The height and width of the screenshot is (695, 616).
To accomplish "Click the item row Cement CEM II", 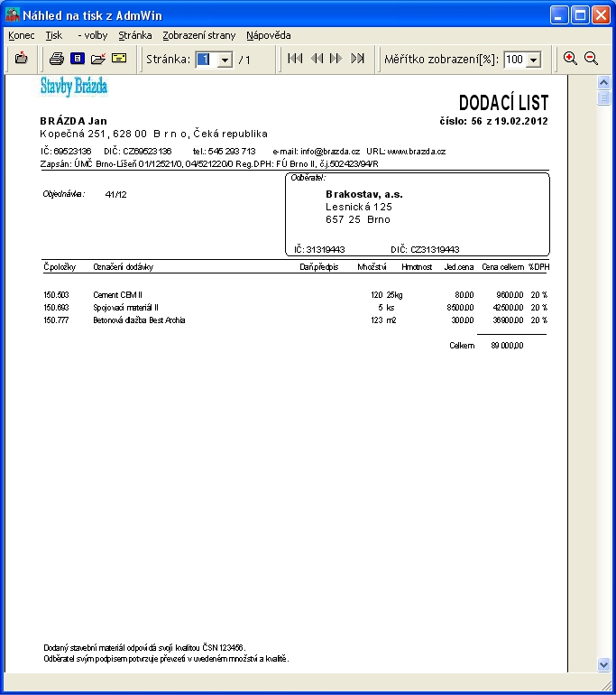I will (x=296, y=295).
